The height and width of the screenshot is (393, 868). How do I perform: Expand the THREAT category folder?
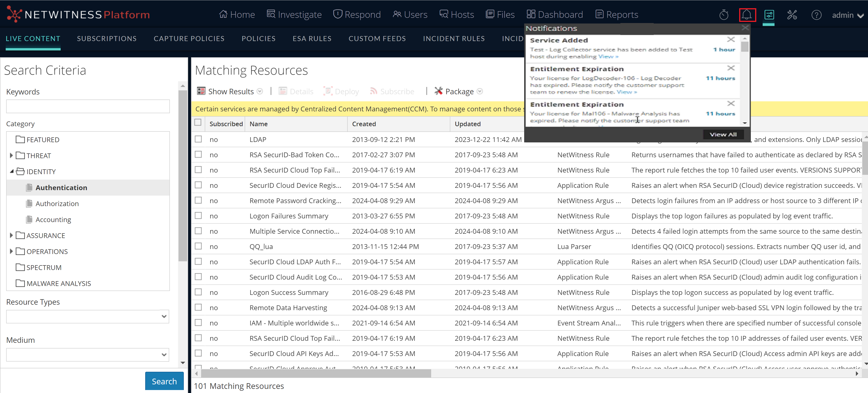tap(11, 155)
